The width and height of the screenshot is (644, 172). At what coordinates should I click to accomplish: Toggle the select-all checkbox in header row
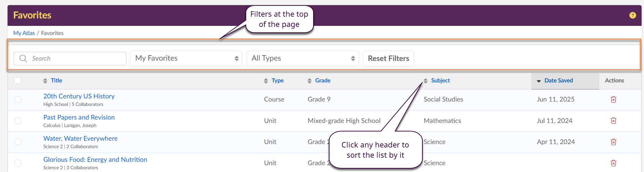click(x=18, y=81)
